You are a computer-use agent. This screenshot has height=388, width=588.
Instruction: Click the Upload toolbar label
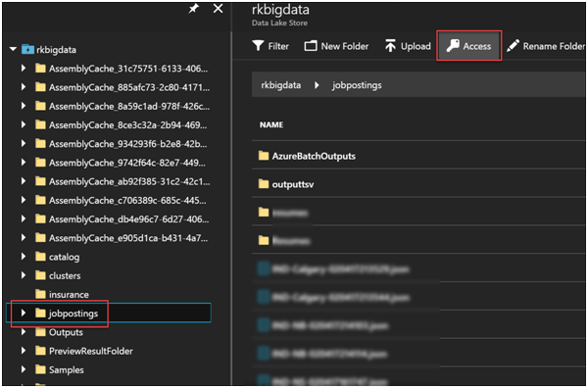point(416,46)
